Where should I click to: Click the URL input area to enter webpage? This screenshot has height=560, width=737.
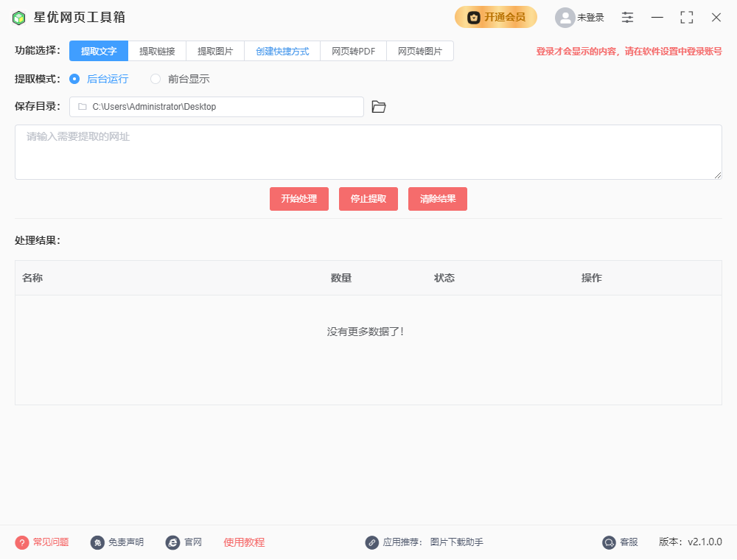coord(368,151)
